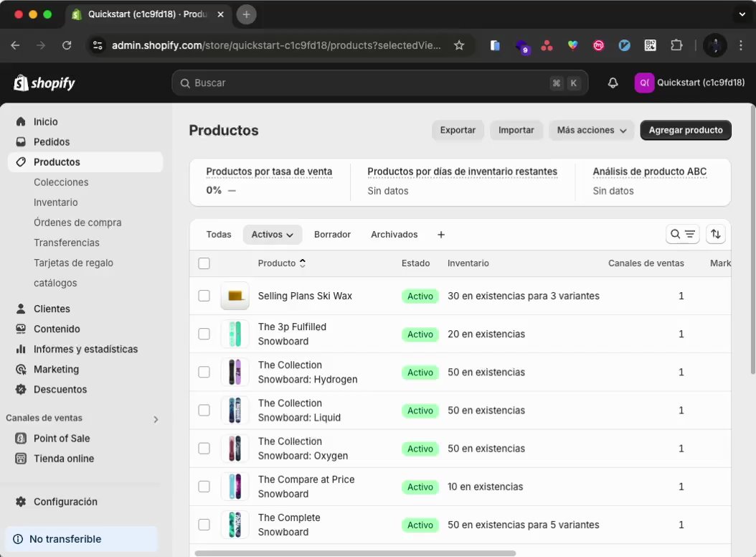
Task: Expand Canales de ventas chevron
Action: coord(156,418)
